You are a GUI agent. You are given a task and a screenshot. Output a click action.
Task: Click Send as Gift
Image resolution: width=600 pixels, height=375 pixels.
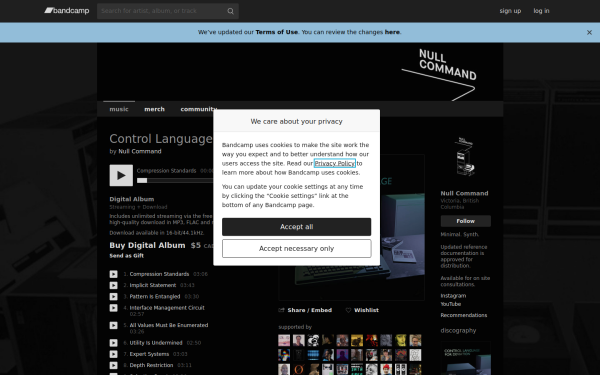(x=127, y=256)
